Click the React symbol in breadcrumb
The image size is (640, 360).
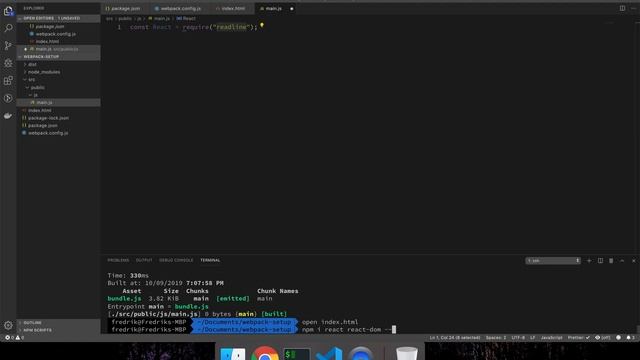[186, 19]
